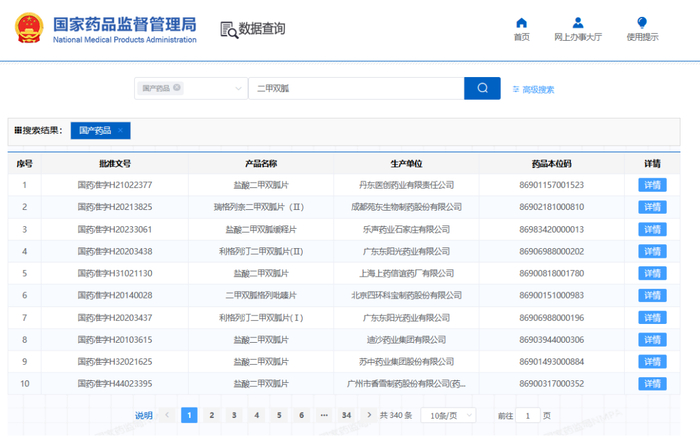
Task: Click the 说明 link beside pagination
Action: pos(144,415)
